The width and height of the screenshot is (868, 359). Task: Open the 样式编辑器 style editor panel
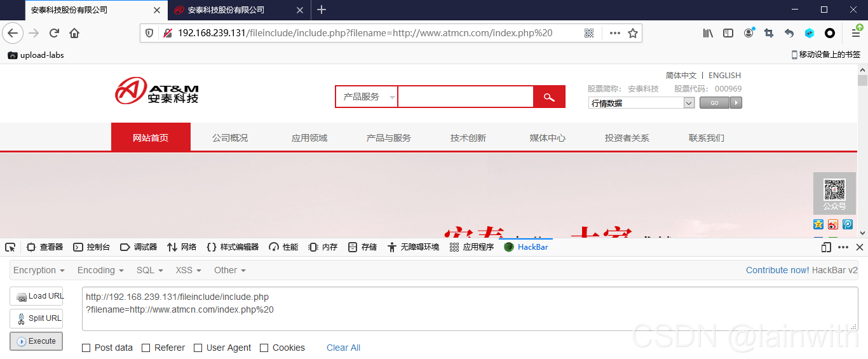(x=233, y=247)
